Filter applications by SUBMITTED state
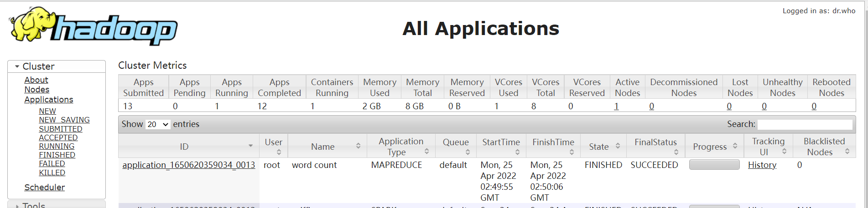The height and width of the screenshot is (208, 868). (x=61, y=129)
